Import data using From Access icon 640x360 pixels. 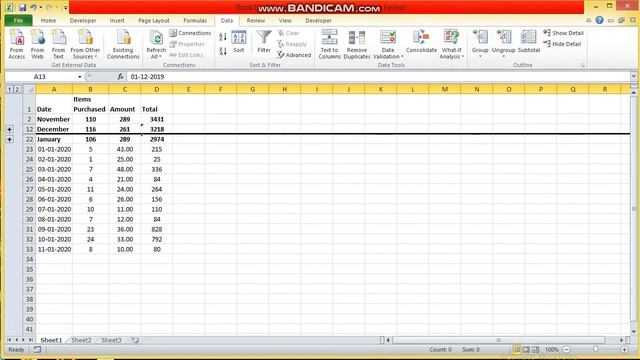[16, 44]
